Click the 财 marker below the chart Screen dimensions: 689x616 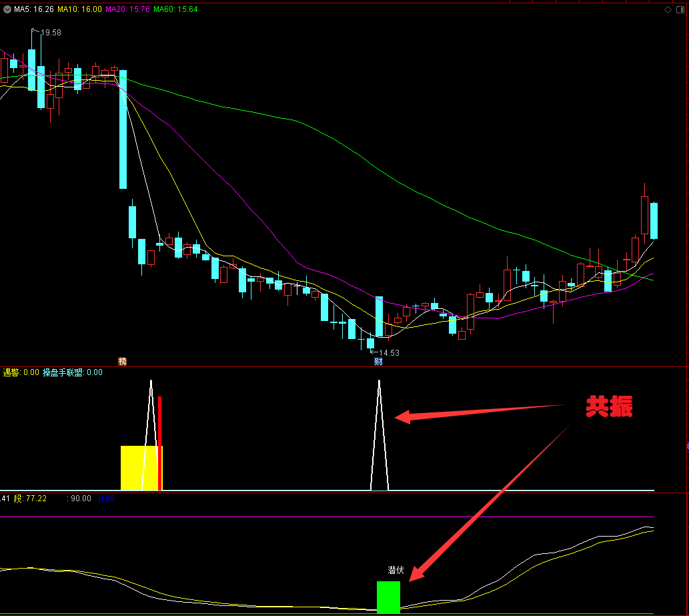click(x=378, y=362)
